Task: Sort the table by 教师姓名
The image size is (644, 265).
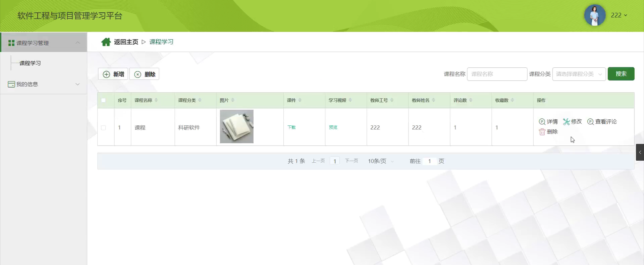Action: click(x=433, y=100)
